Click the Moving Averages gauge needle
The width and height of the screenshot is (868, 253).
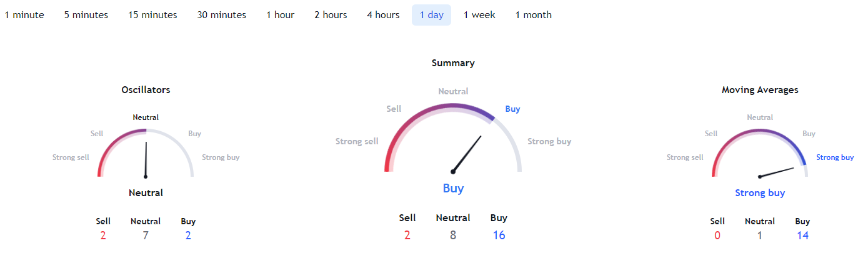777,172
